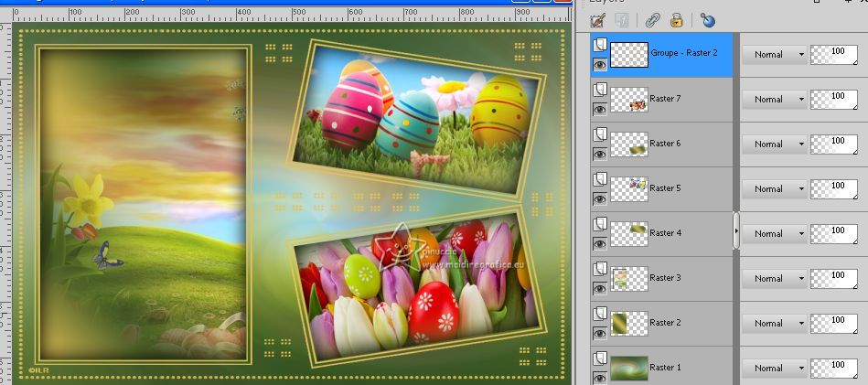Click the Raster 2 opacity slider

tap(834, 324)
